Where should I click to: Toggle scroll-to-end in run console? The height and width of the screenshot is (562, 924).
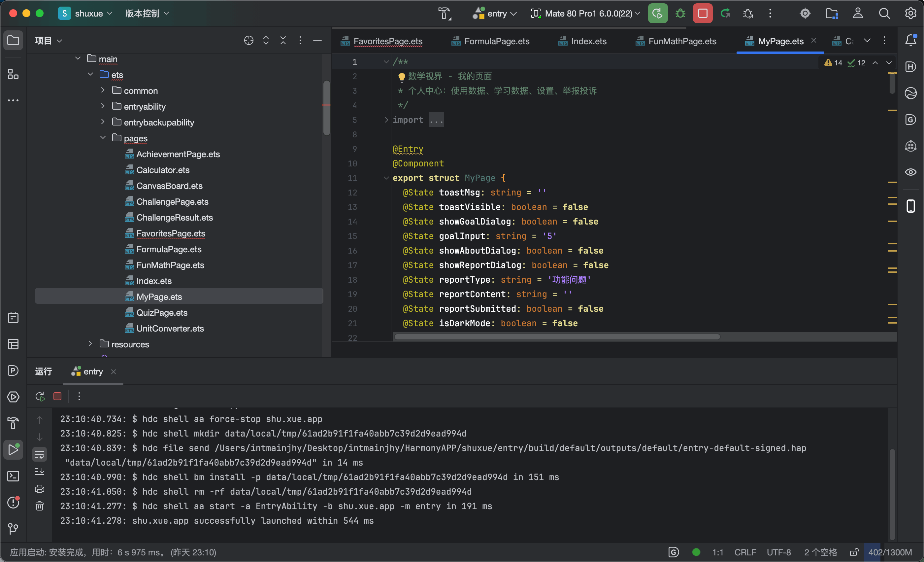tap(39, 472)
